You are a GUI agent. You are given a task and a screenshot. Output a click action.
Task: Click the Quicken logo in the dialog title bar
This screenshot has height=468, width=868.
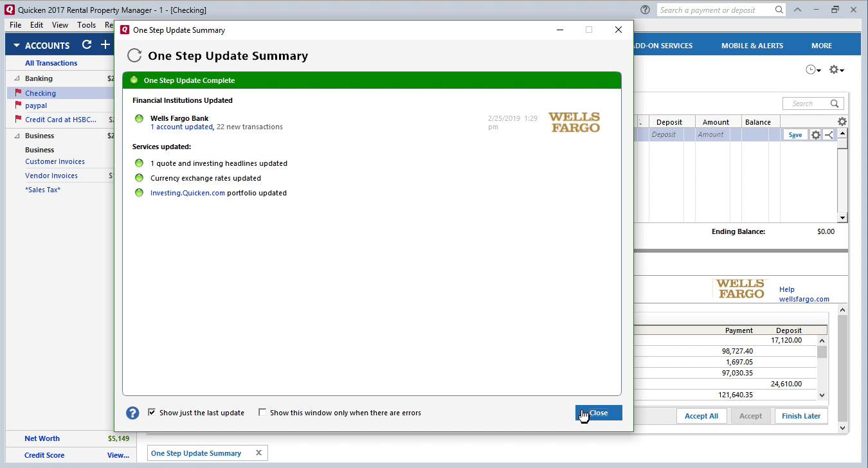coord(125,30)
